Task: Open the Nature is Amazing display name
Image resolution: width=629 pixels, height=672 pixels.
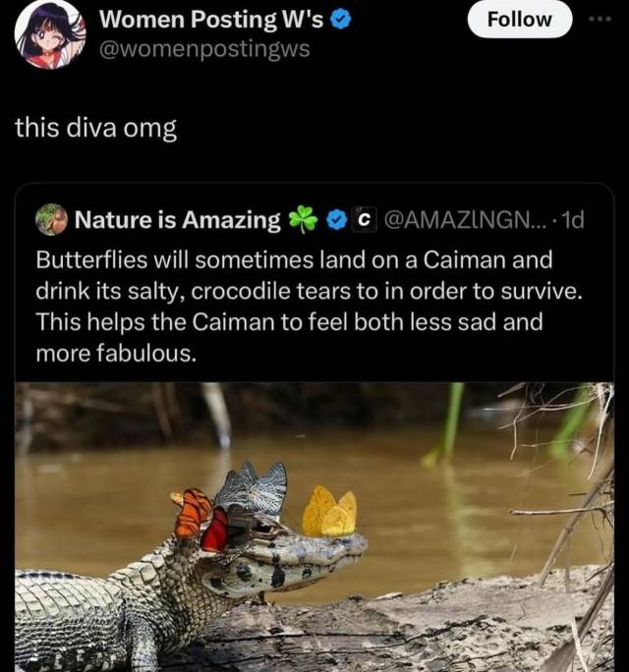Action: [x=178, y=220]
